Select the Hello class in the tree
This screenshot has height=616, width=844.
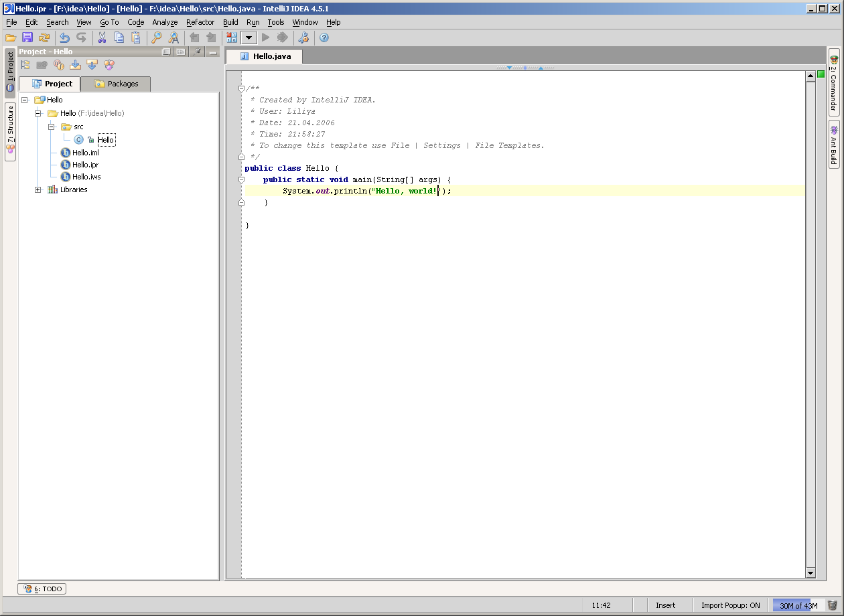[106, 140]
